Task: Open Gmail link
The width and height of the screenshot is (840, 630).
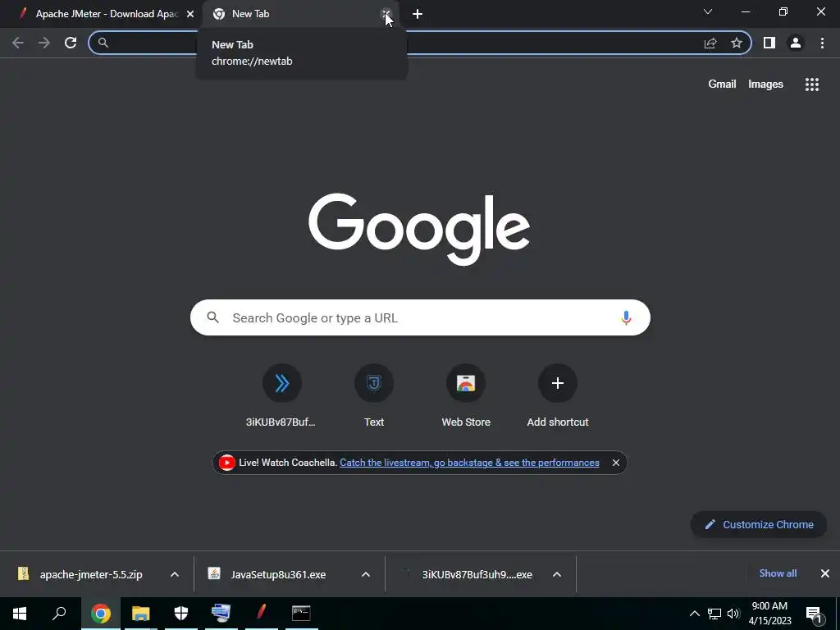Action: [x=722, y=84]
